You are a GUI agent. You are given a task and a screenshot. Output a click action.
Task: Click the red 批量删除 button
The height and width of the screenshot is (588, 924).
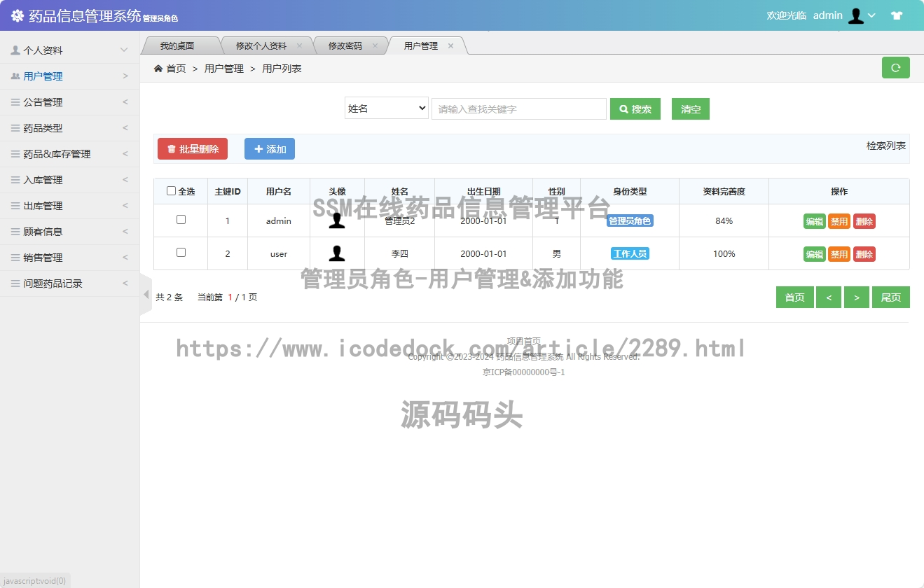(x=193, y=148)
